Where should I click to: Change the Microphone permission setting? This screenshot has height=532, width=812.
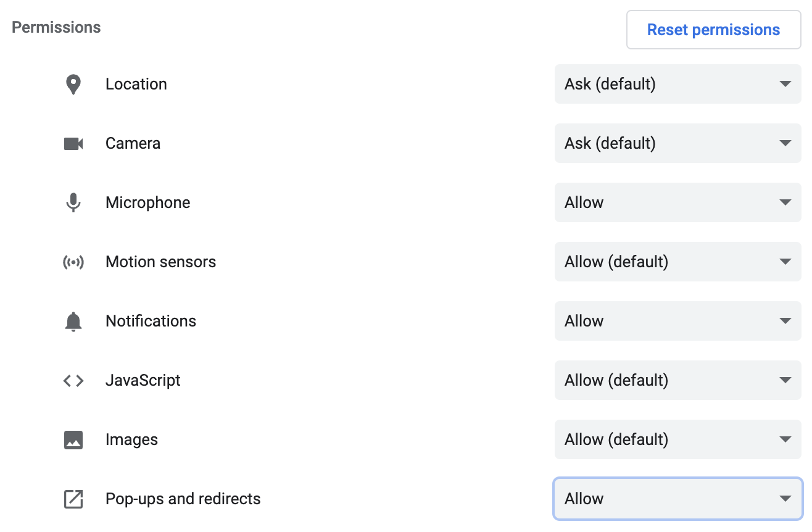click(x=677, y=202)
